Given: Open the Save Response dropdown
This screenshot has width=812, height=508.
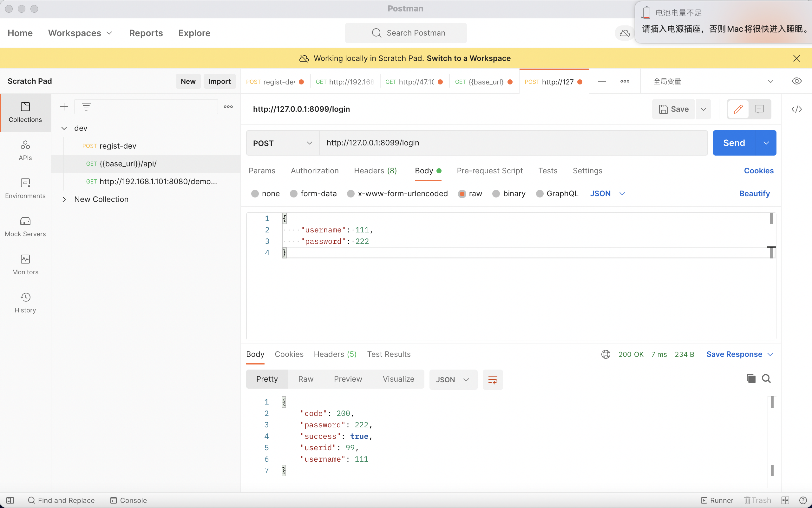Looking at the screenshot, I should coord(740,354).
